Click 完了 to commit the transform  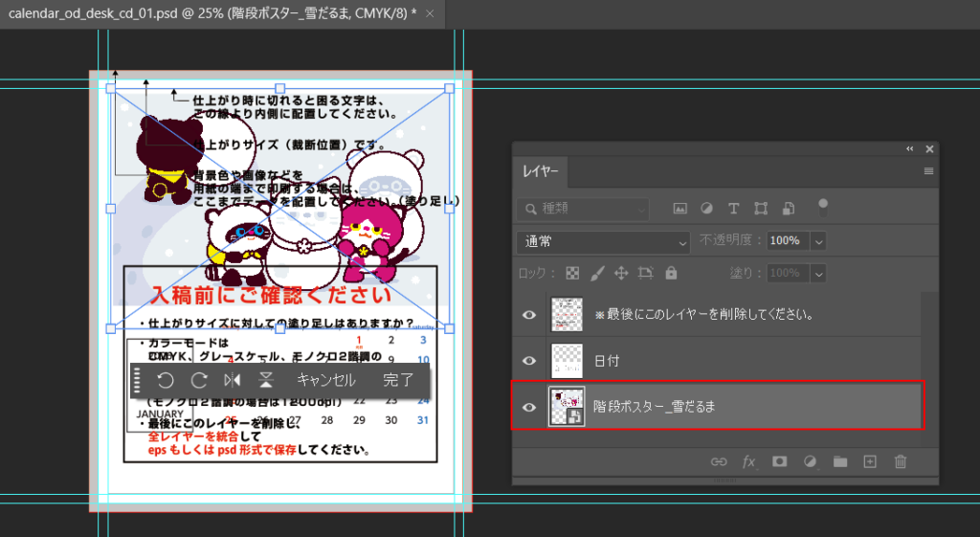[398, 380]
